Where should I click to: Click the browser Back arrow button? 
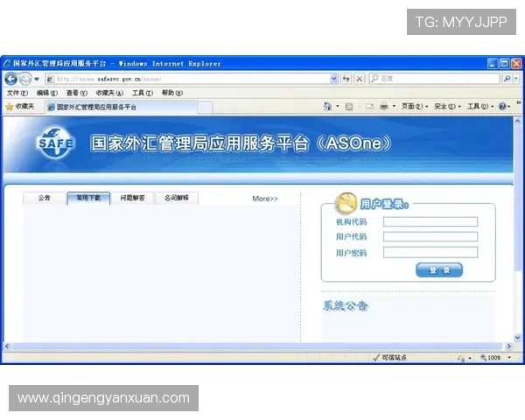pos(10,79)
